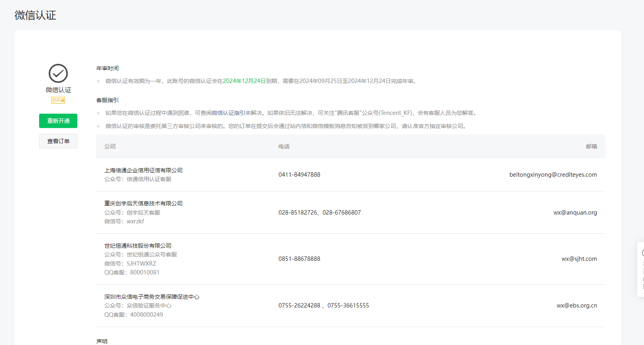Select company name 上海倍通企业信用征信有限公司
644x345 pixels.
(144, 170)
